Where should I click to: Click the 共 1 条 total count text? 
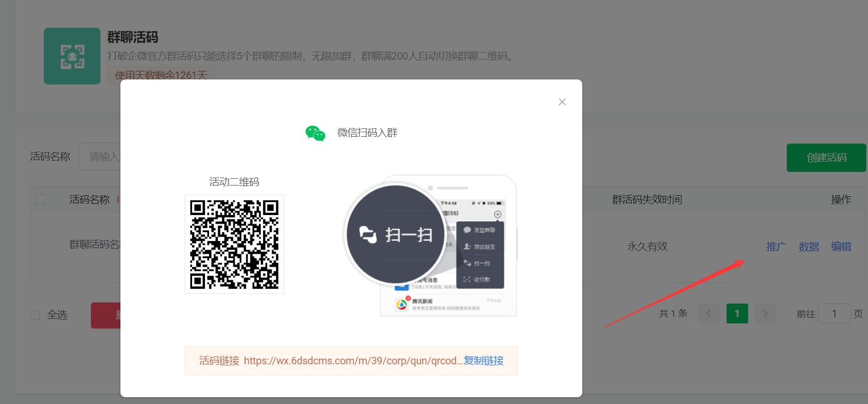tap(673, 313)
